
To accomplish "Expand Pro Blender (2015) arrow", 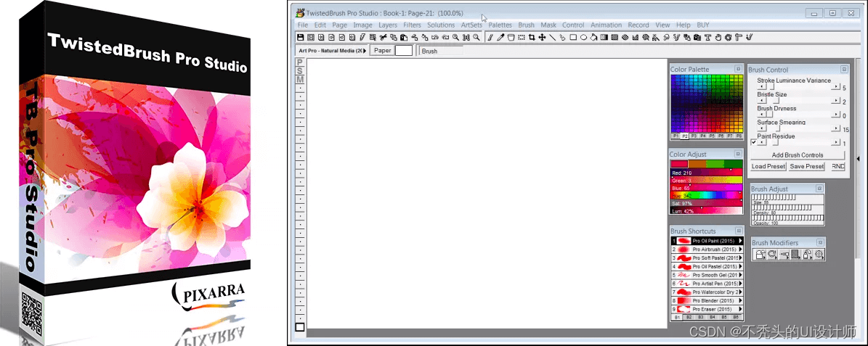I will point(741,301).
